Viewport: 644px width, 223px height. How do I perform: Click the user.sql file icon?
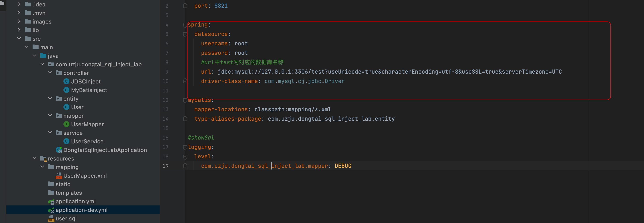click(51, 219)
